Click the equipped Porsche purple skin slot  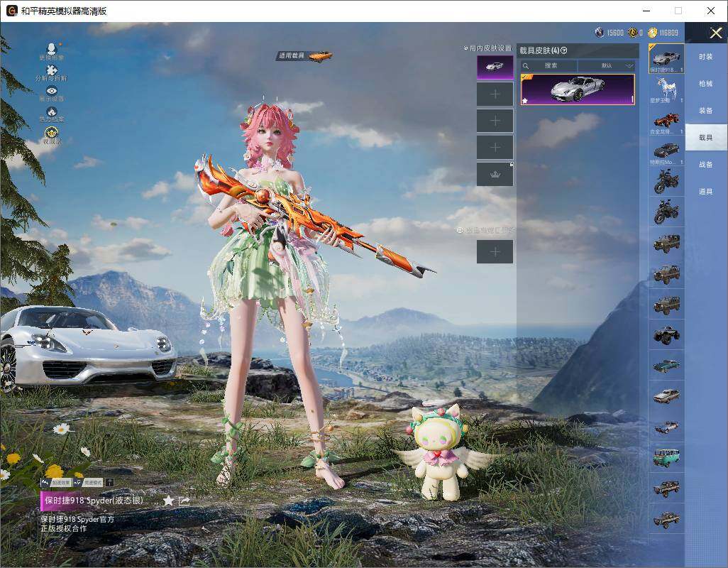[x=495, y=67]
